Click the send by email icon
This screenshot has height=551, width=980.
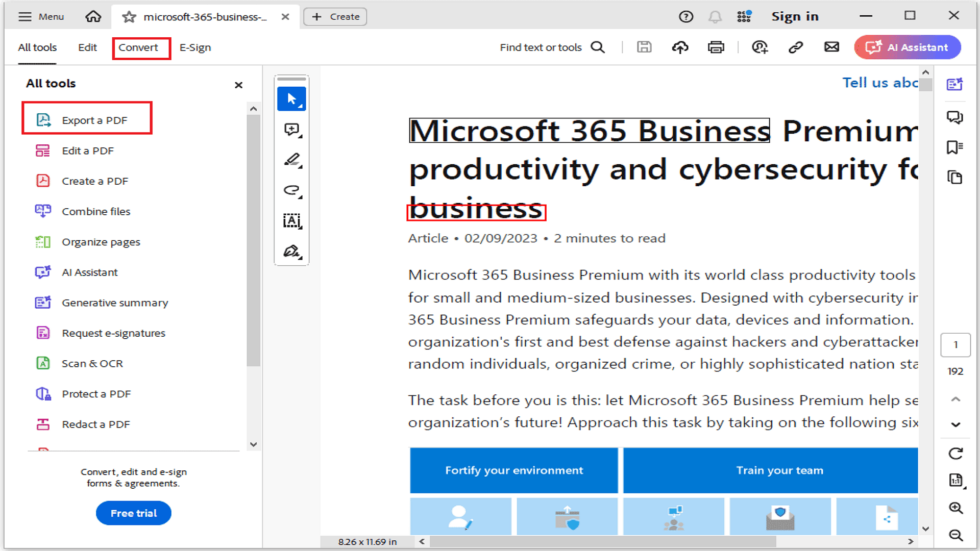click(831, 47)
